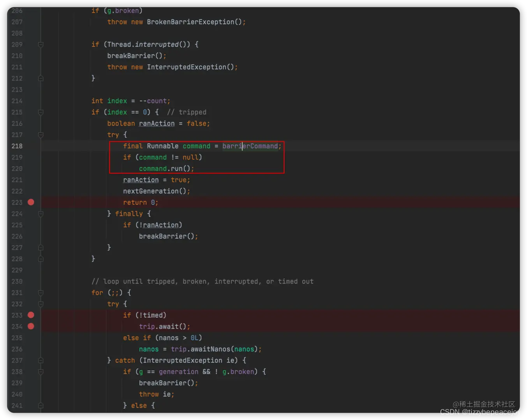Click barrierCommand on line 218
The image size is (527, 420).
[x=250, y=146]
